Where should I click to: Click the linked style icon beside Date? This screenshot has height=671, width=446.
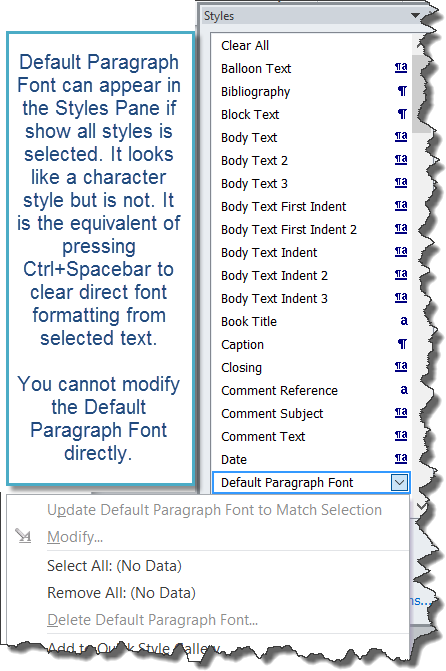point(401,459)
